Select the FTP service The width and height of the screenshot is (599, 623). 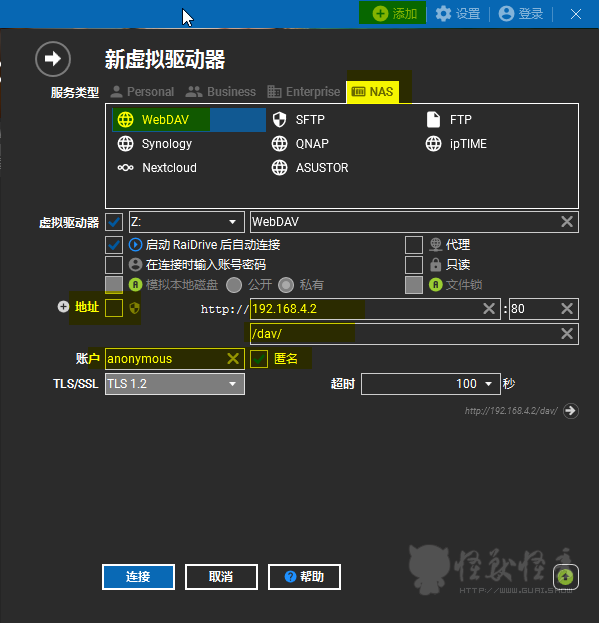[449, 120]
